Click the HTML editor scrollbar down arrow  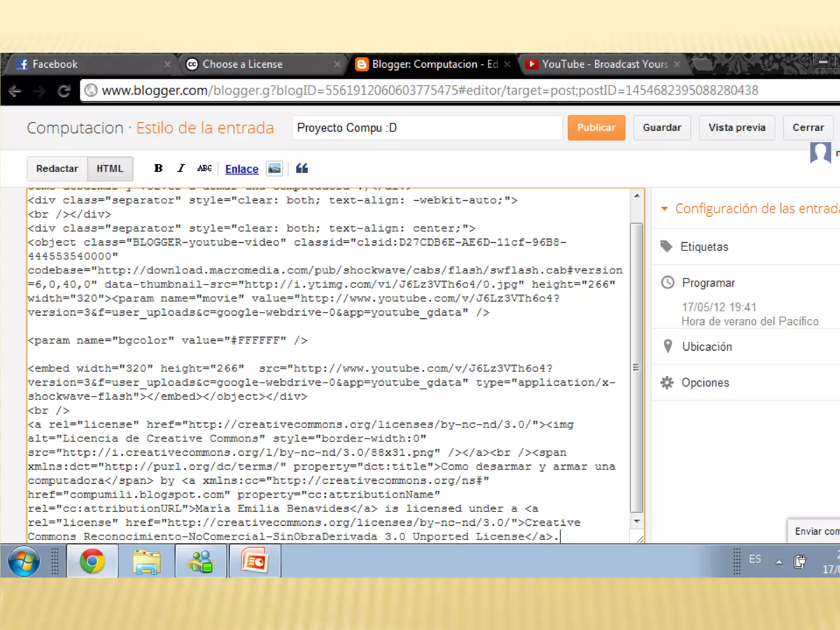637,521
